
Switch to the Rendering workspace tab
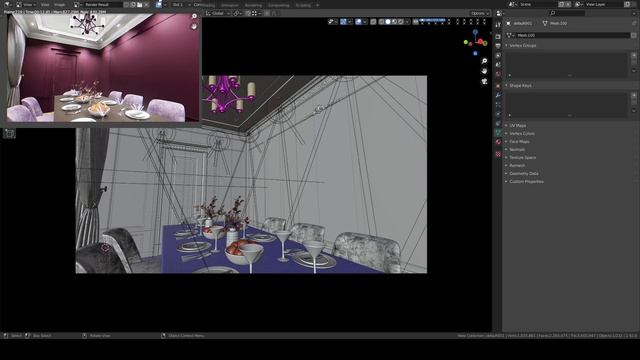(253, 5)
